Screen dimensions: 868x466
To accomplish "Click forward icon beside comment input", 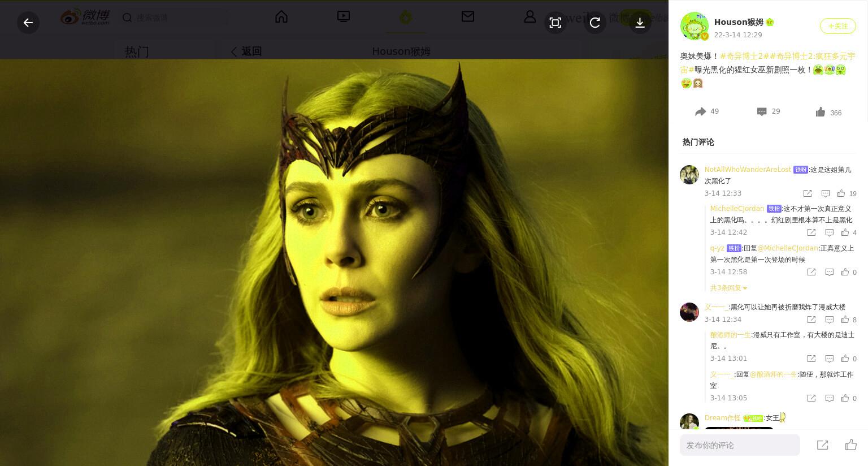I will [823, 445].
